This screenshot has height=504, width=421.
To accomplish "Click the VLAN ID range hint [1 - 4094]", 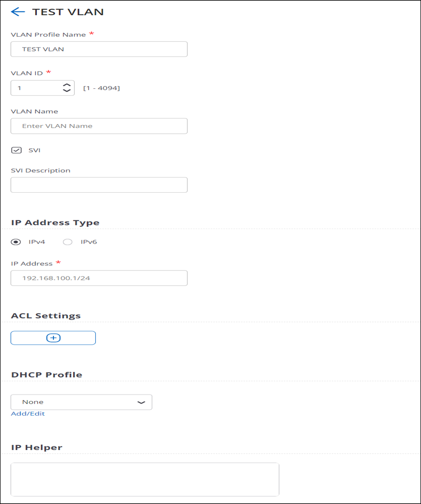I will (x=101, y=88).
